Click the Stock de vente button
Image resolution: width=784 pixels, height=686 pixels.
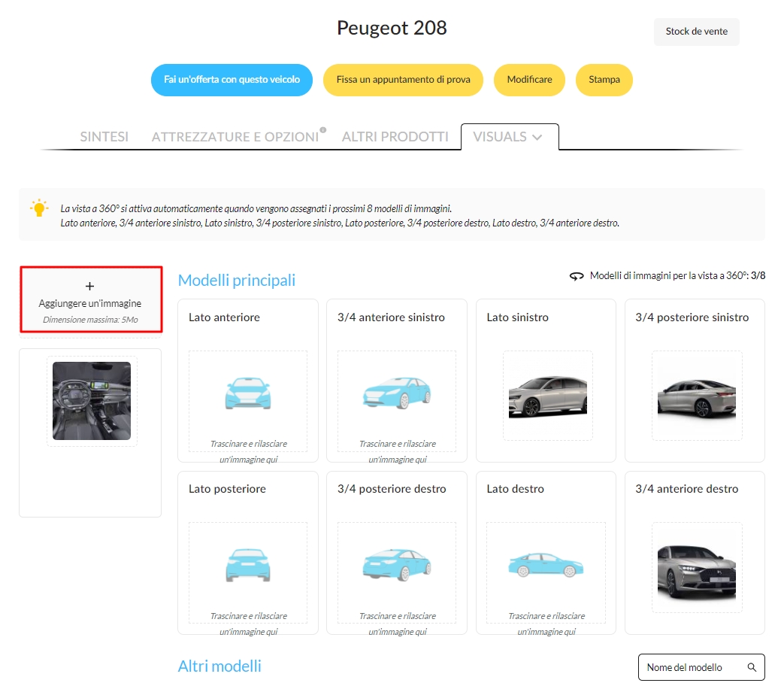tap(696, 32)
